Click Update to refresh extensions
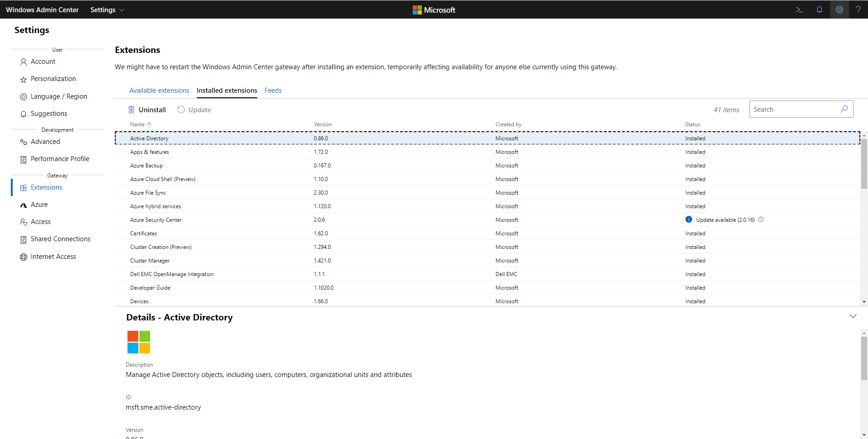Viewport: 868px width, 439px height. point(193,110)
